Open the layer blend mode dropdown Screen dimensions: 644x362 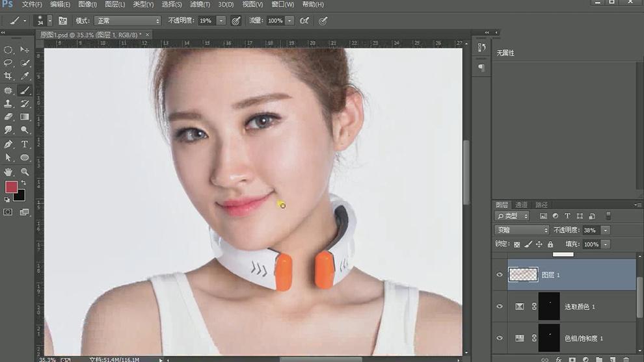[x=522, y=230]
